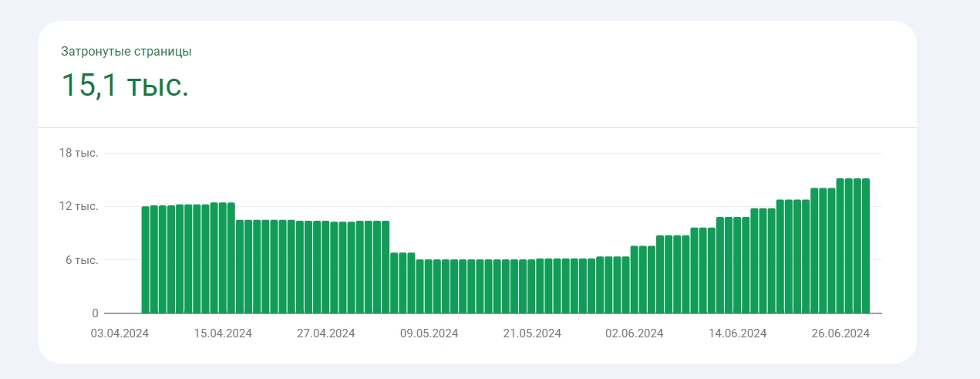
Task: Click the bar above the 21.05.2024 label
Action: pos(531,286)
